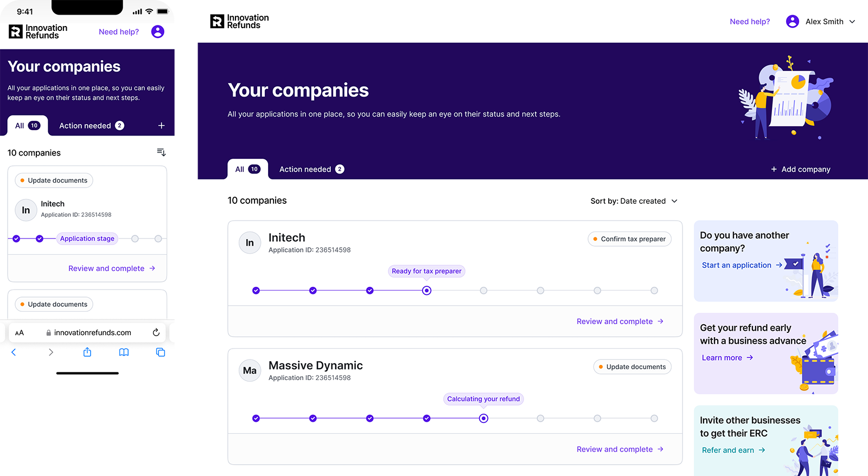Screen dimensions: 868x476
Task: Click the Add company button
Action: [800, 169]
